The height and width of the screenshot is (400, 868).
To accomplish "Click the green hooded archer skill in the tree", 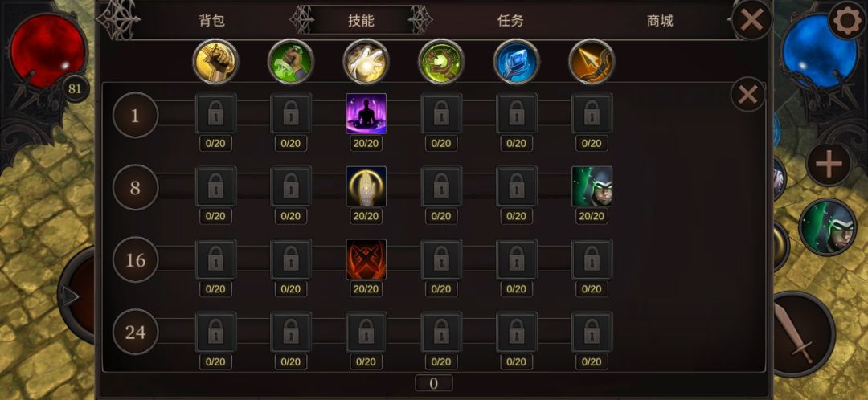I will [592, 186].
